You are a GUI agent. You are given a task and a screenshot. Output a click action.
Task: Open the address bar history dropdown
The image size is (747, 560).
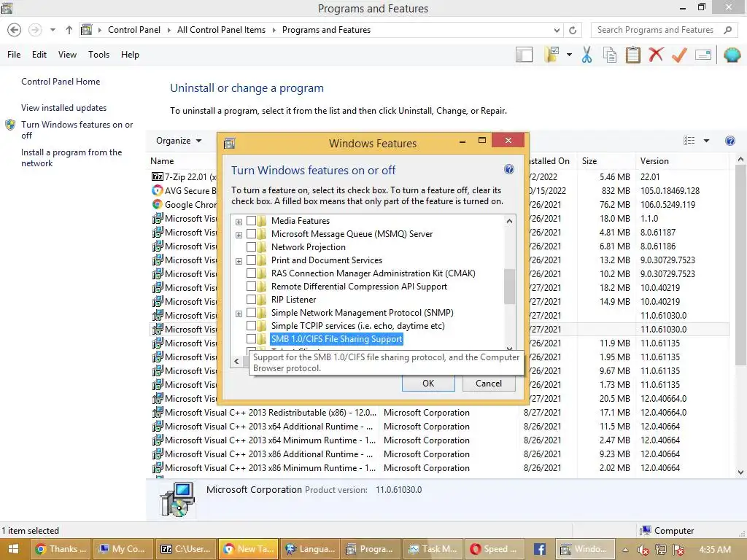click(x=557, y=30)
